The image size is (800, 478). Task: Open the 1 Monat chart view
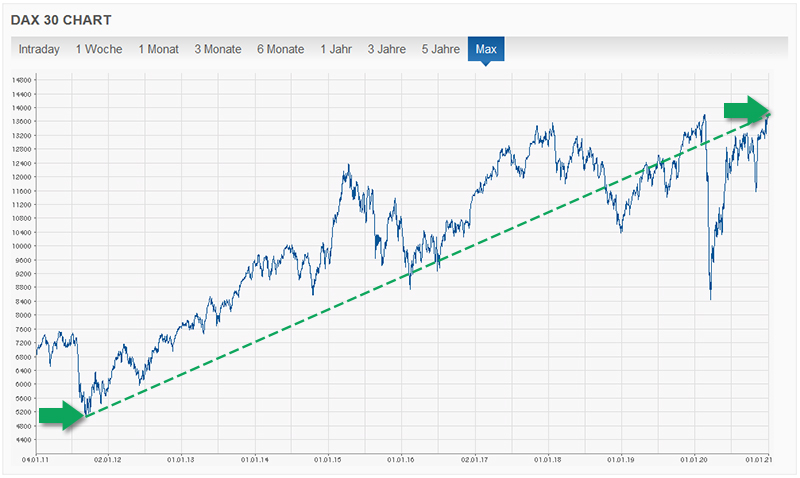(x=159, y=49)
